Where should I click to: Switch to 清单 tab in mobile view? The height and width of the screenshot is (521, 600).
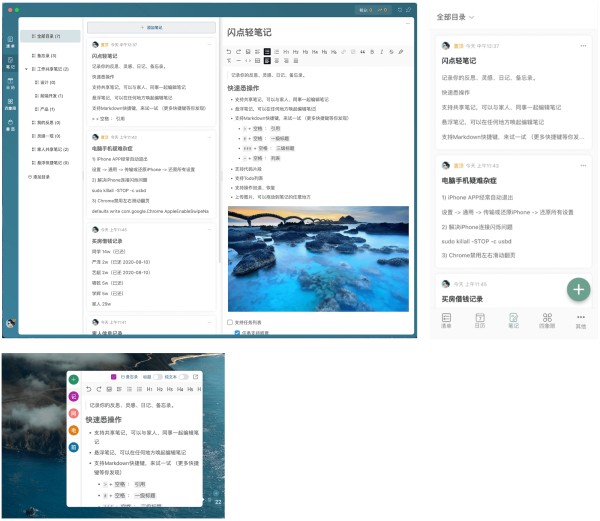pyautogui.click(x=446, y=321)
